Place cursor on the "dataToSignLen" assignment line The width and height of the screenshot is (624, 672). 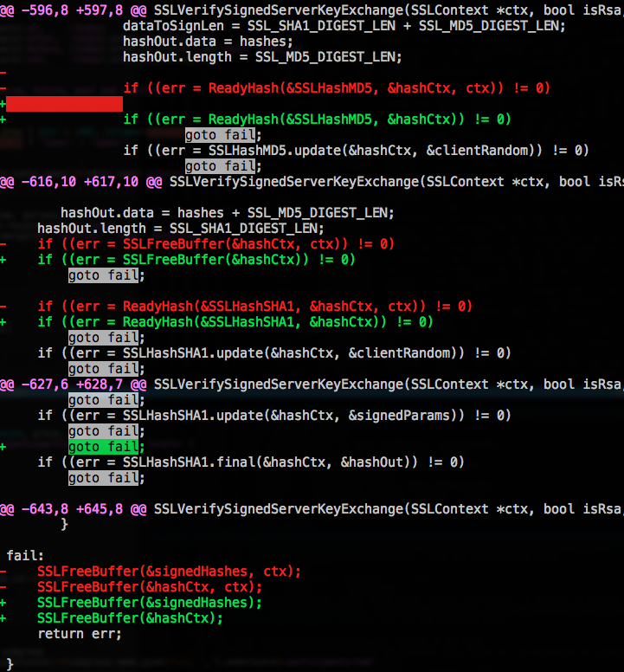coord(344,25)
